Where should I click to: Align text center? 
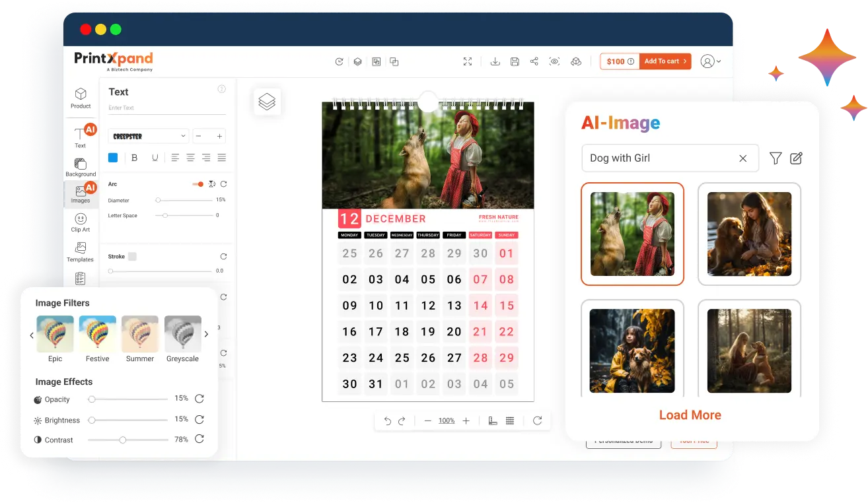coord(190,158)
